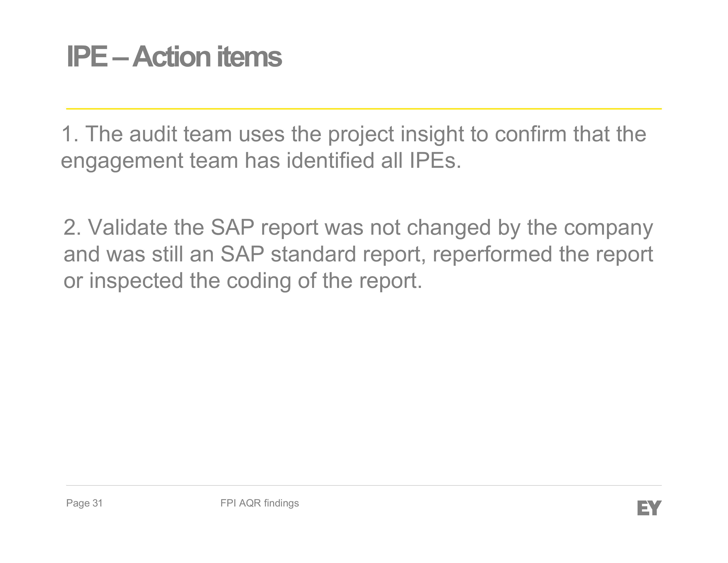Click the thin gray footer separator line
The image size is (728, 563).
pyautogui.click(x=364, y=485)
